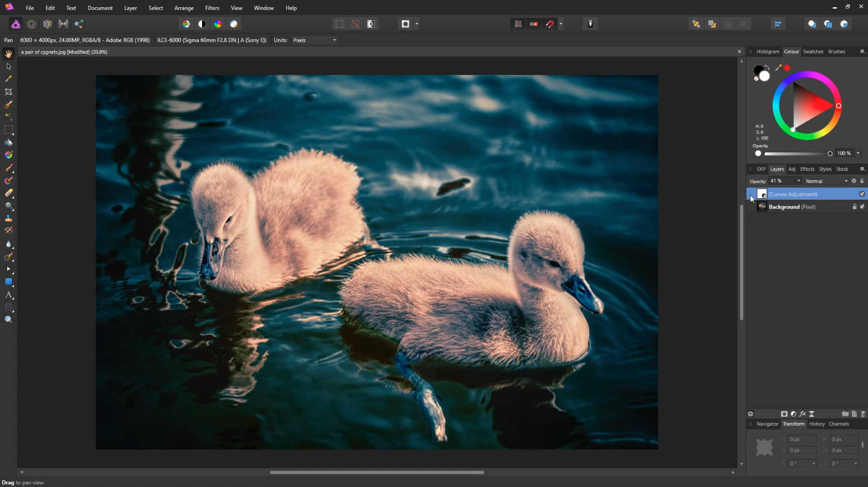868x487 pixels.
Task: Switch to the History tab
Action: 816,424
